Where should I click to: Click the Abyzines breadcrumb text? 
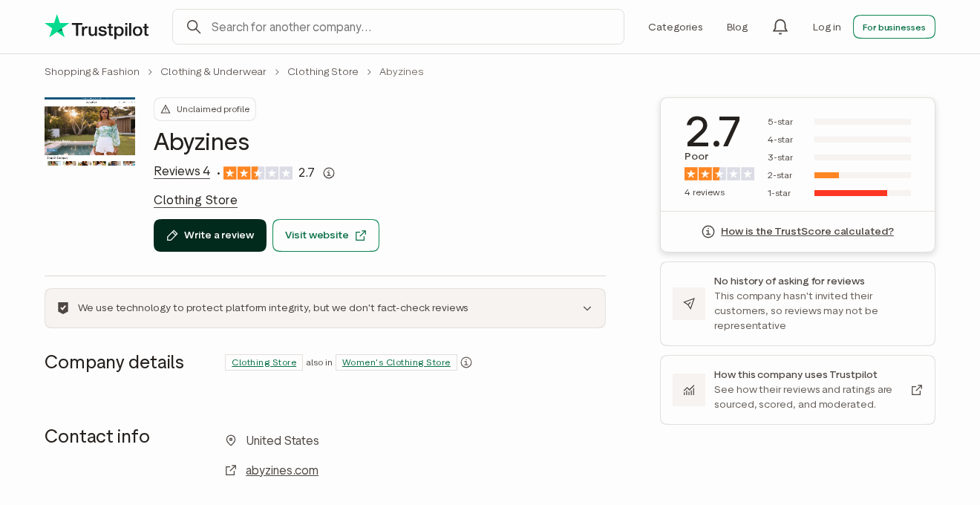402,71
